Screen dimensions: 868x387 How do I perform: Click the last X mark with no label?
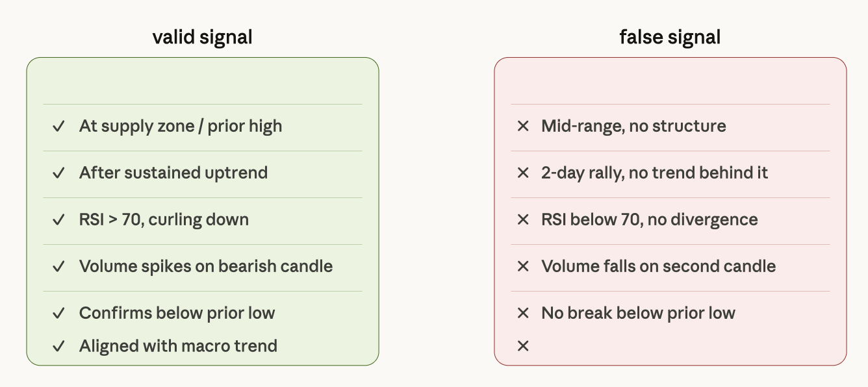(523, 346)
